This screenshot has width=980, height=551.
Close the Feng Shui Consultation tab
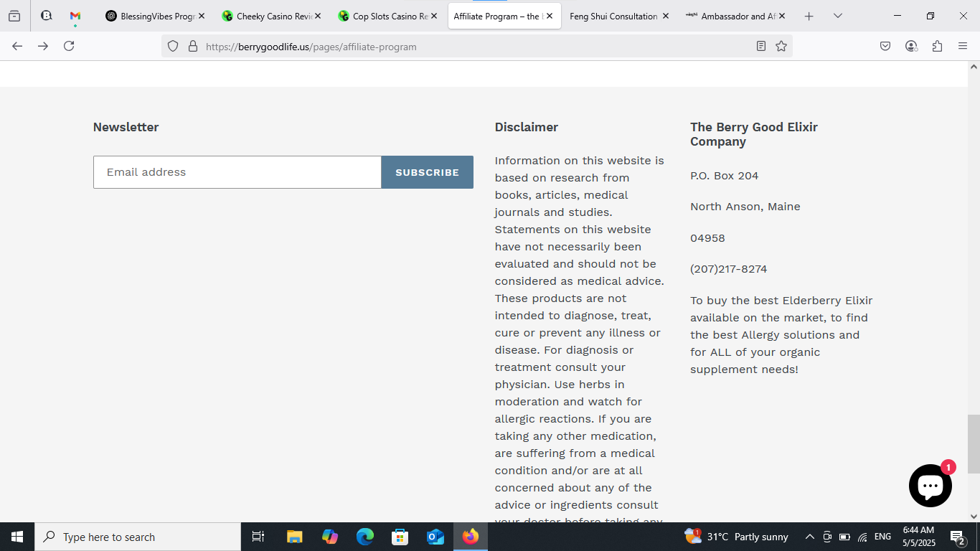tap(666, 16)
